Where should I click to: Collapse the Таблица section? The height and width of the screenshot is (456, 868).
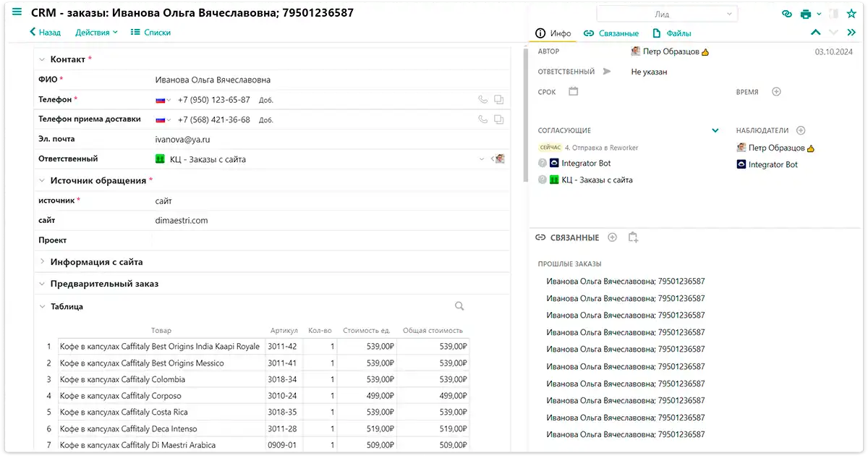pos(43,306)
